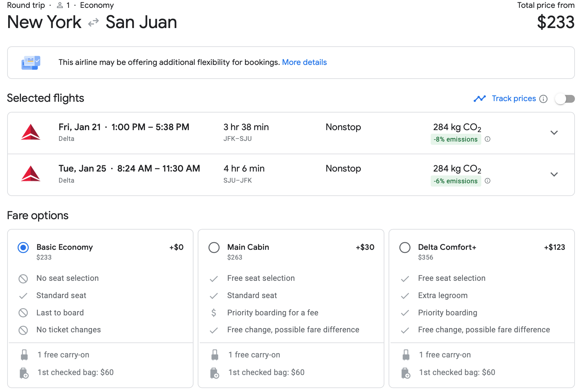The width and height of the screenshot is (586, 392).
Task: Click the Delta logo on Jan 21 flight
Action: (x=31, y=132)
